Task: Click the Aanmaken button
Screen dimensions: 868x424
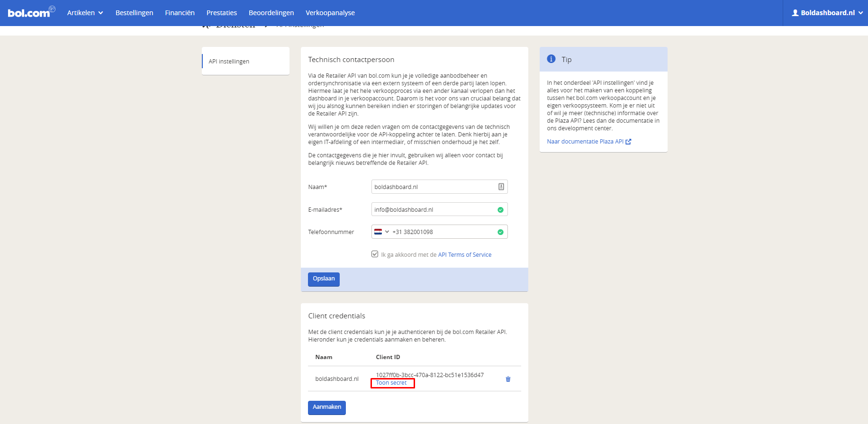Action: pyautogui.click(x=326, y=407)
